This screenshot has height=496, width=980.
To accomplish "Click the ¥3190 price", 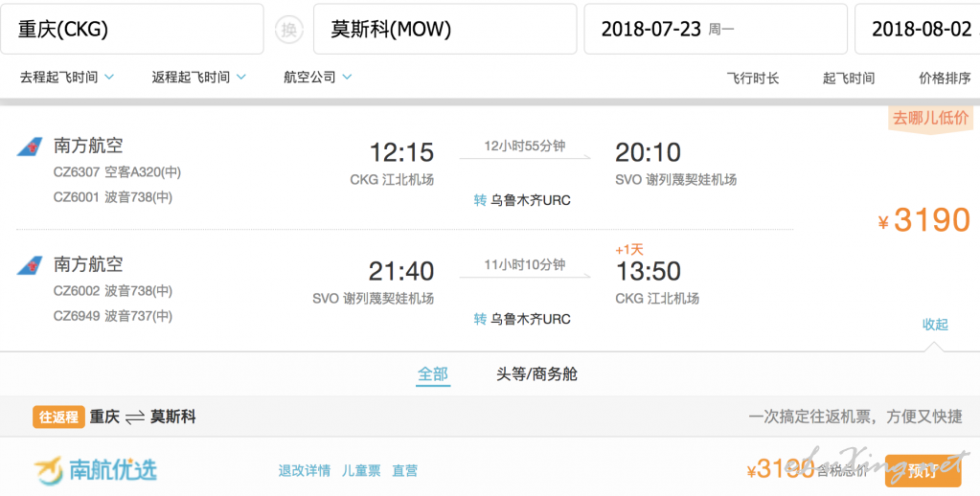I will pyautogui.click(x=924, y=220).
